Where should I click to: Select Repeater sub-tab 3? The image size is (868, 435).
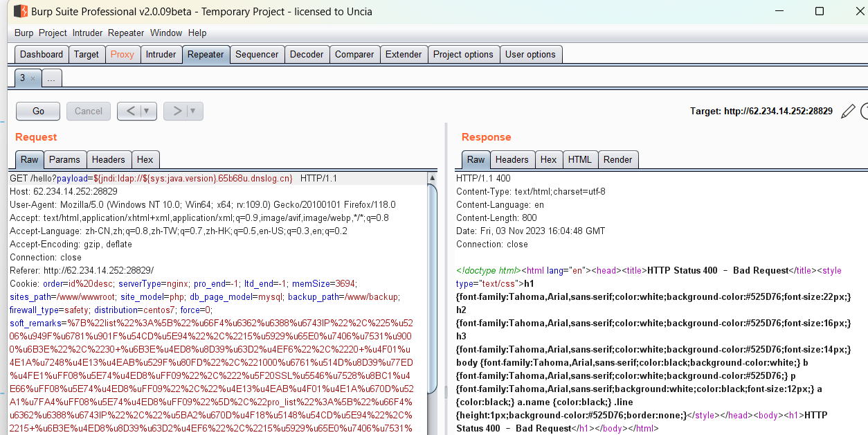pyautogui.click(x=23, y=78)
